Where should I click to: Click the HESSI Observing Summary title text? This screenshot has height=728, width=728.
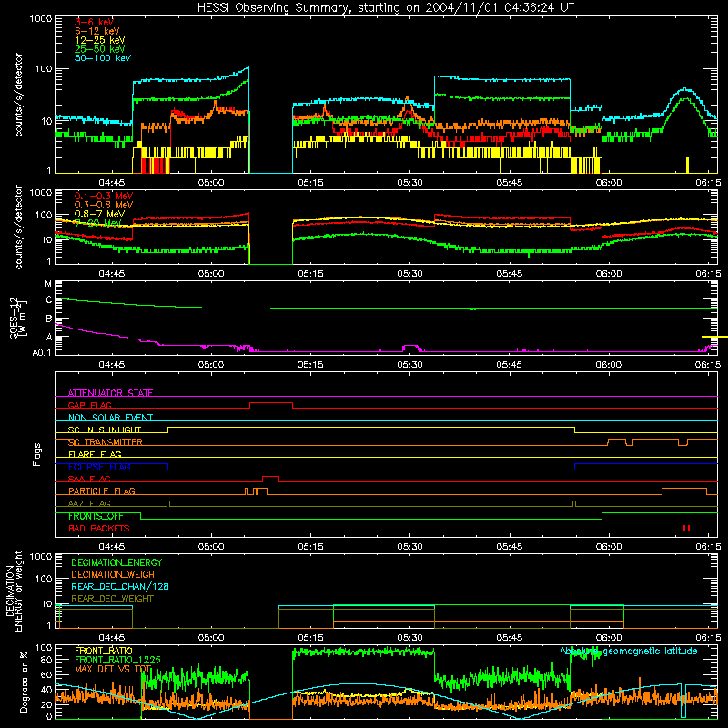(x=385, y=8)
